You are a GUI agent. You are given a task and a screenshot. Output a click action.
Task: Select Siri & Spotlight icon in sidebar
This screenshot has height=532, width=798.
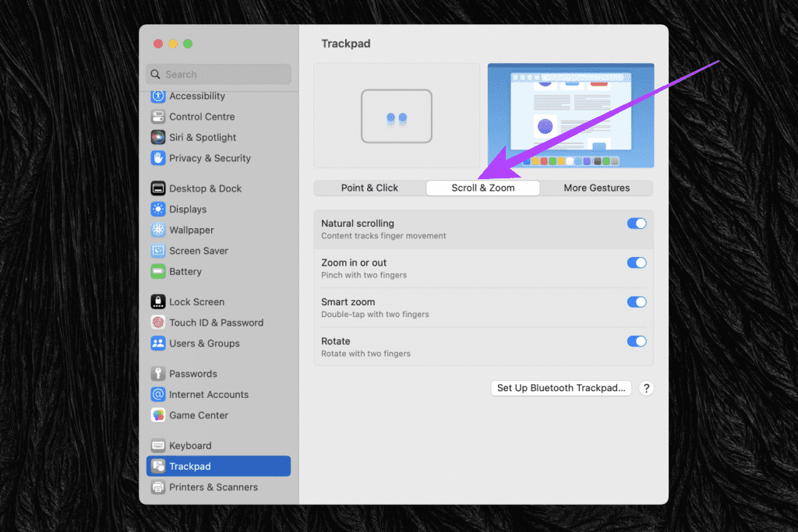point(157,137)
